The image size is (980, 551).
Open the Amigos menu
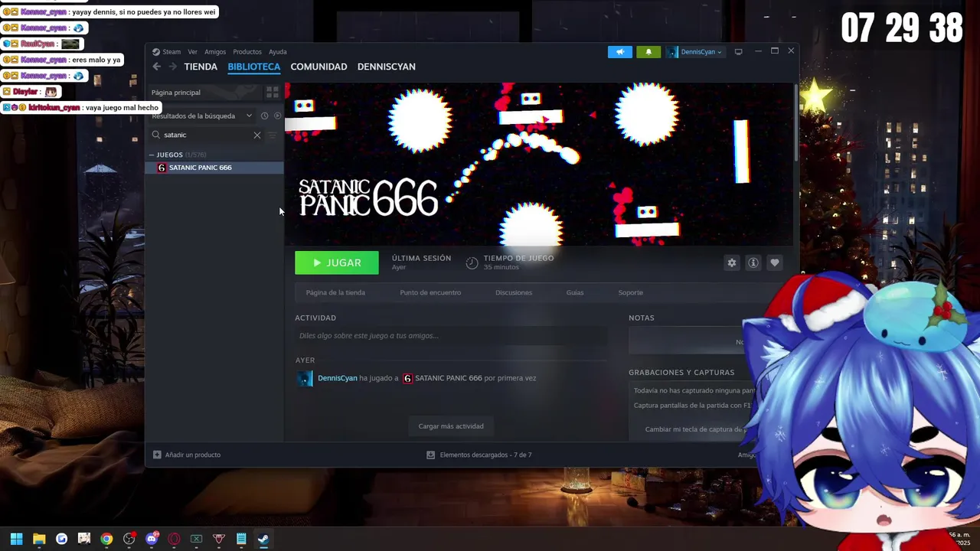click(x=215, y=52)
